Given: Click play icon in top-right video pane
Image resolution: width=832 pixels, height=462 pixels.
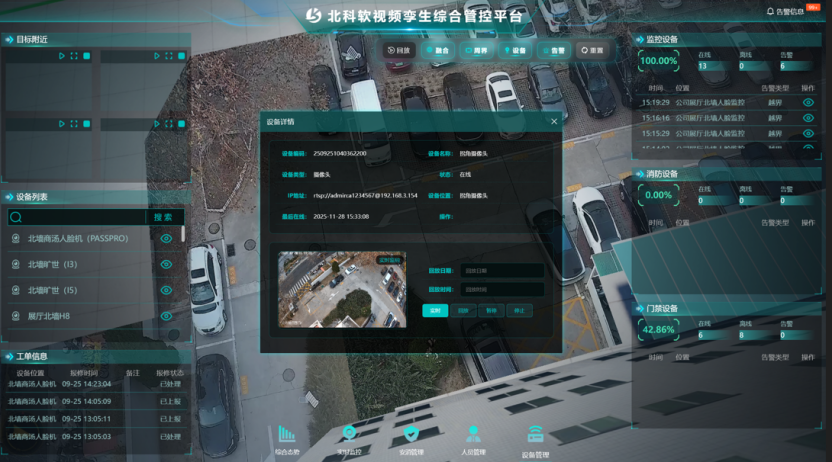Looking at the screenshot, I should (157, 56).
